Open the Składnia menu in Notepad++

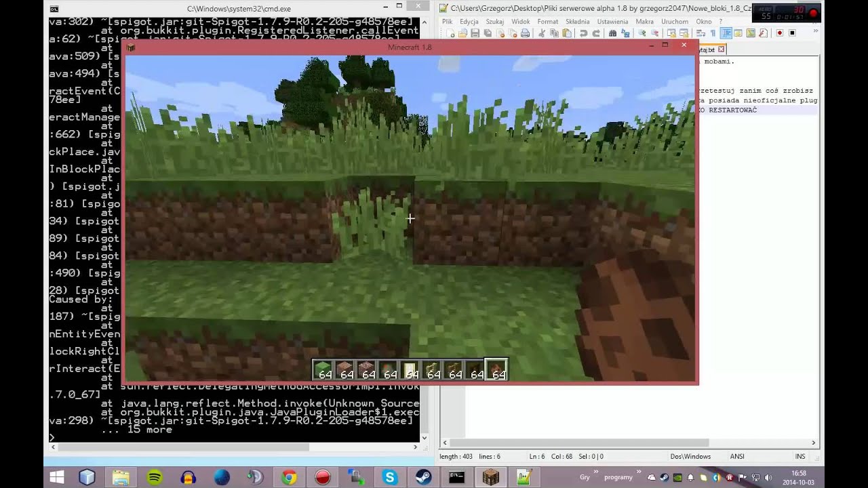(x=578, y=22)
